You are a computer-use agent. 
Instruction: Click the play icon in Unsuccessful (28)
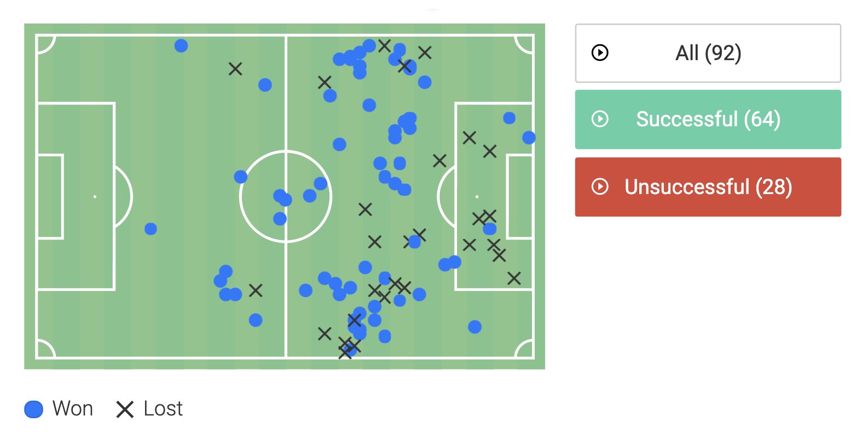[x=600, y=187]
